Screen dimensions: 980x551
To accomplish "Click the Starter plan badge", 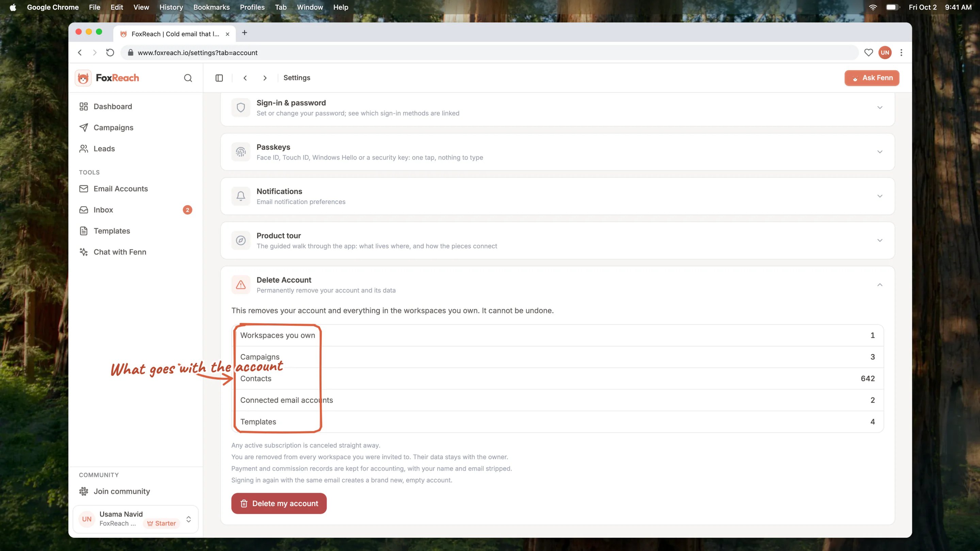I will tap(162, 524).
